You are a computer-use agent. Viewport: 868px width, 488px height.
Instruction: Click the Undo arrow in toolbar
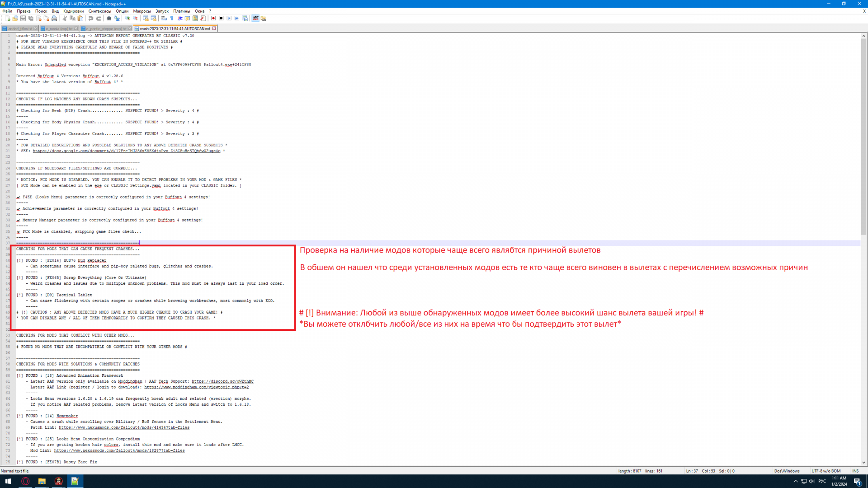click(x=91, y=19)
